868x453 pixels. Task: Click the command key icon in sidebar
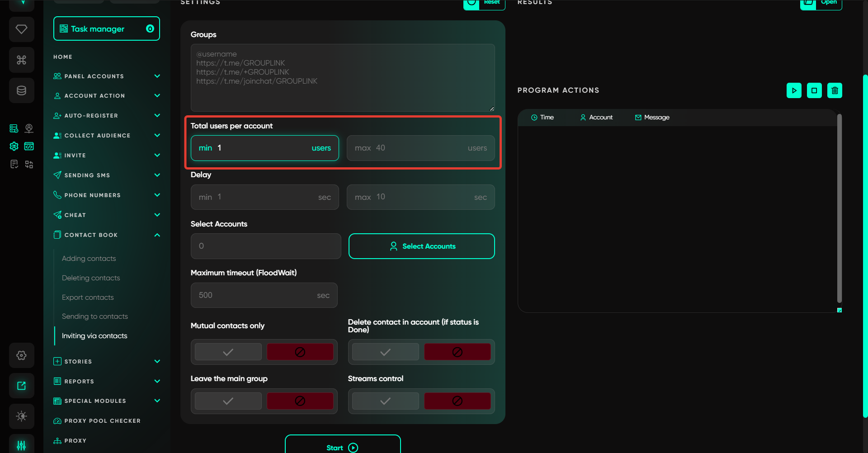pos(21,60)
